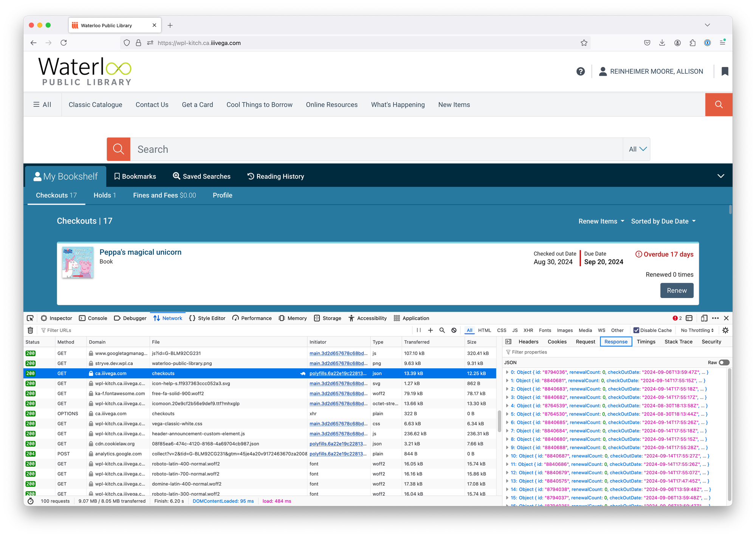Open responsive design mode icon
Screen dimensions: 756x537
pos(704,318)
